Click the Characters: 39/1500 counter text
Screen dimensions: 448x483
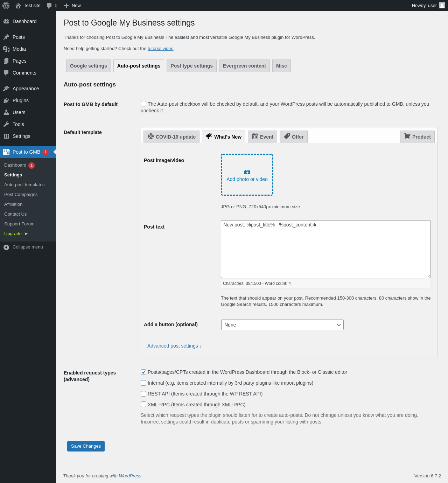pyautogui.click(x=257, y=283)
